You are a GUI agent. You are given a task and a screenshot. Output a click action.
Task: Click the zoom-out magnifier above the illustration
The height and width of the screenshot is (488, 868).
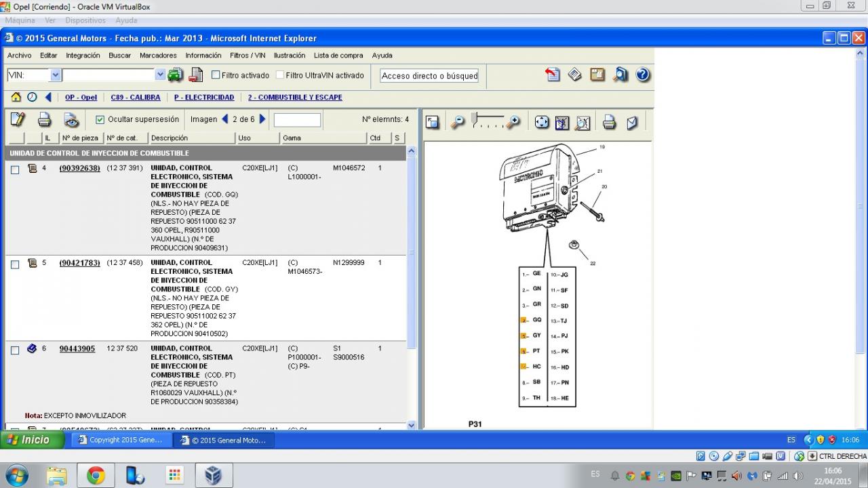tap(458, 122)
